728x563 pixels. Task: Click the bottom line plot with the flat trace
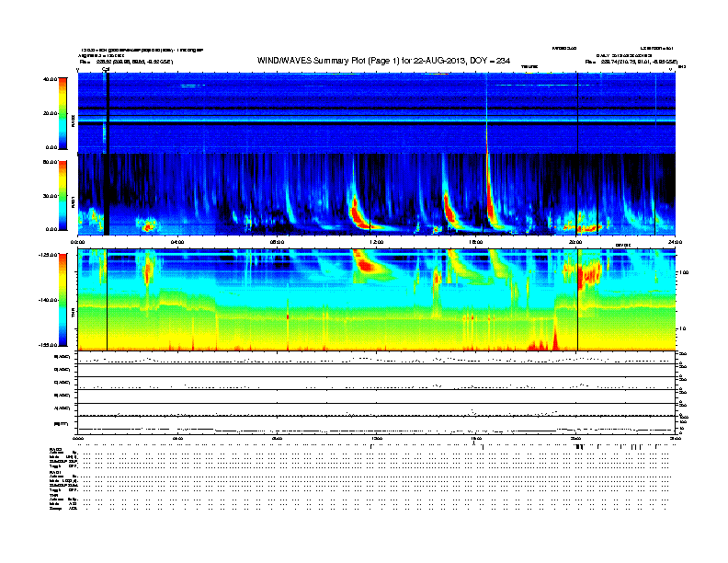377,426
